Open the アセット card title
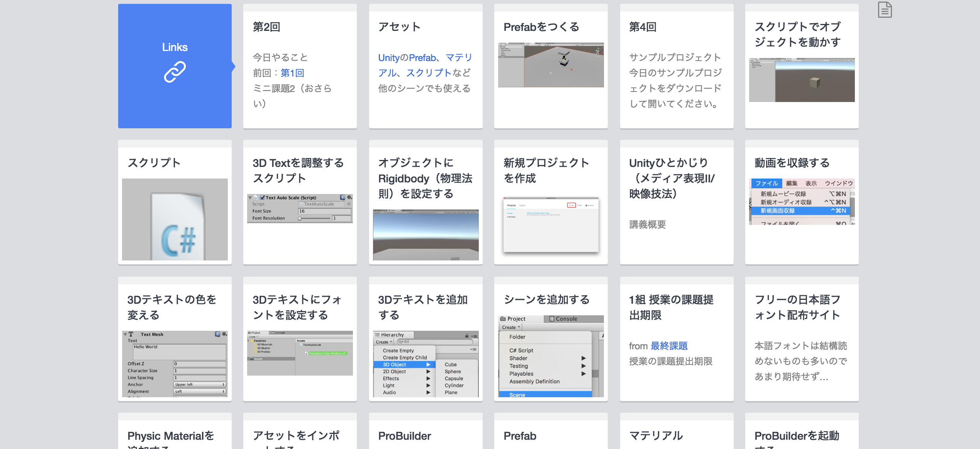 pyautogui.click(x=400, y=27)
